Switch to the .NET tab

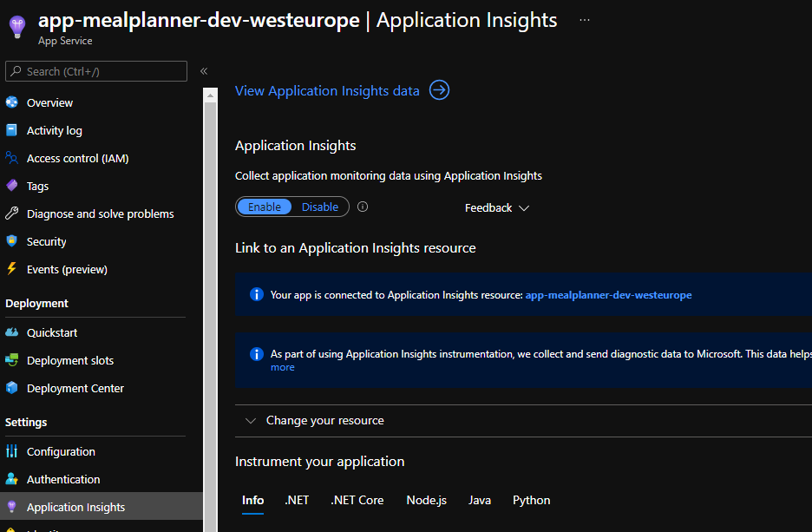(x=297, y=501)
